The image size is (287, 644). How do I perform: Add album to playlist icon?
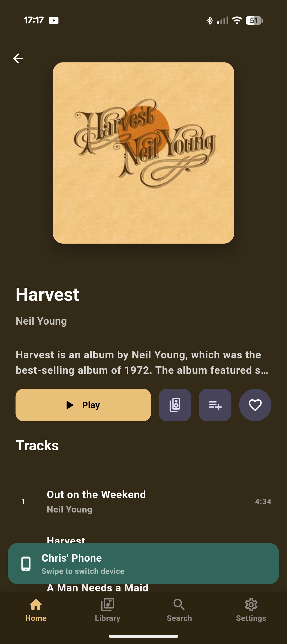coord(215,405)
